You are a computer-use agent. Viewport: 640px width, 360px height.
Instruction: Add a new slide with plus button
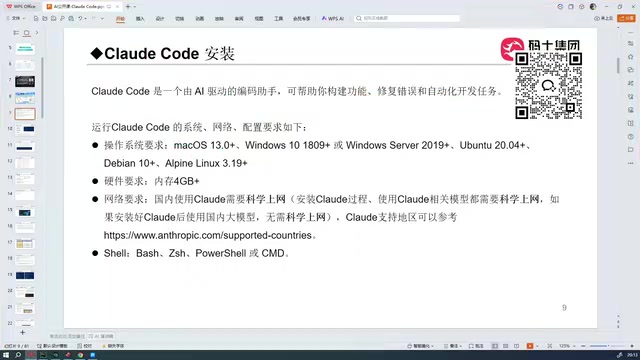22,333
